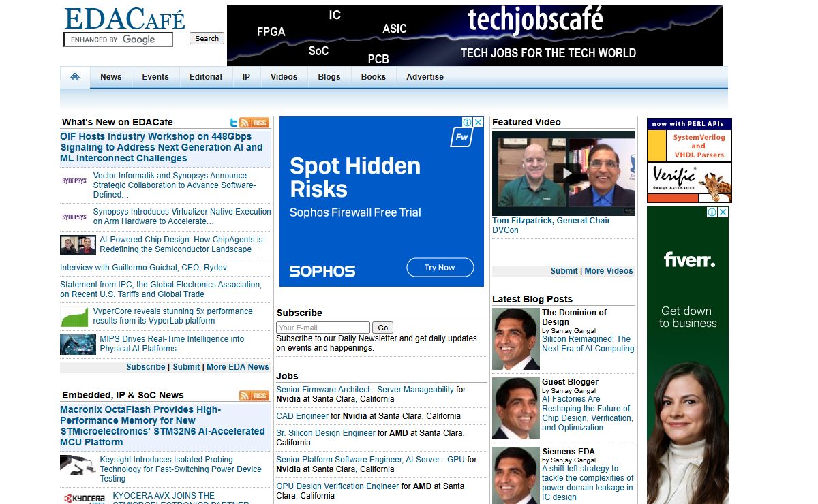Click Try Now on Sophos ad

pos(440,268)
